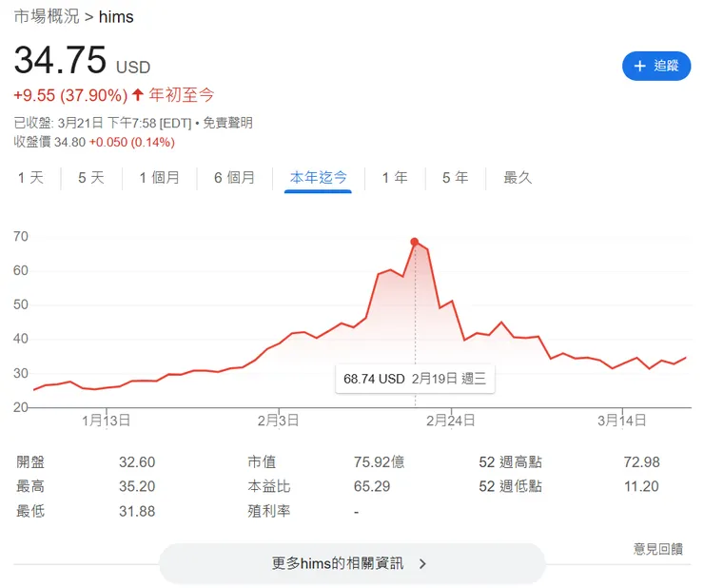Open the 5 年 chart range
This screenshot has height=588, width=704.
coord(456,177)
